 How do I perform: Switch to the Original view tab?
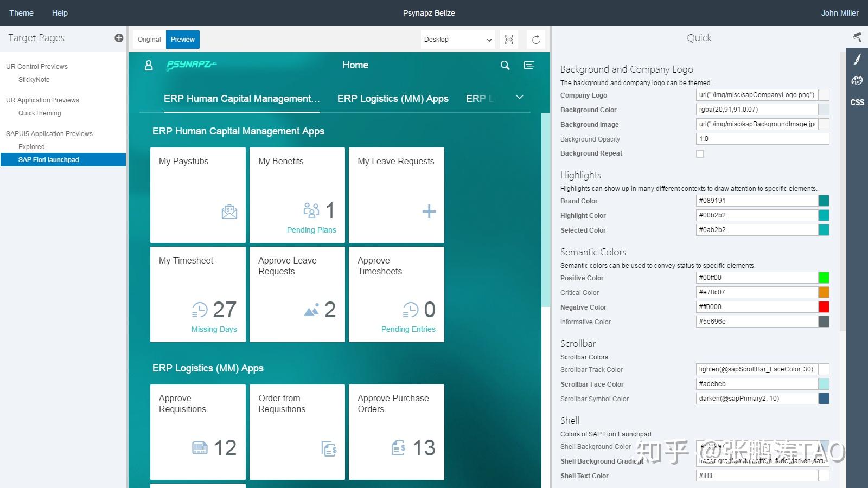pyautogui.click(x=149, y=40)
